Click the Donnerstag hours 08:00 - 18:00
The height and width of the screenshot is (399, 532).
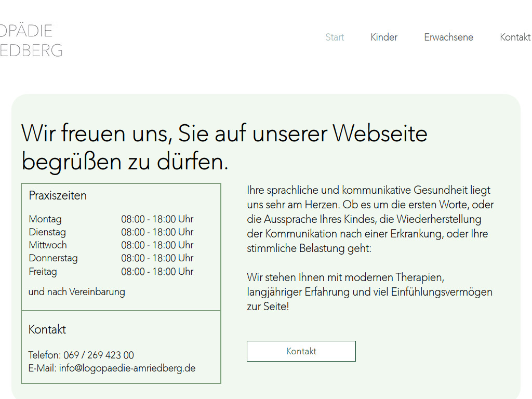[157, 258]
